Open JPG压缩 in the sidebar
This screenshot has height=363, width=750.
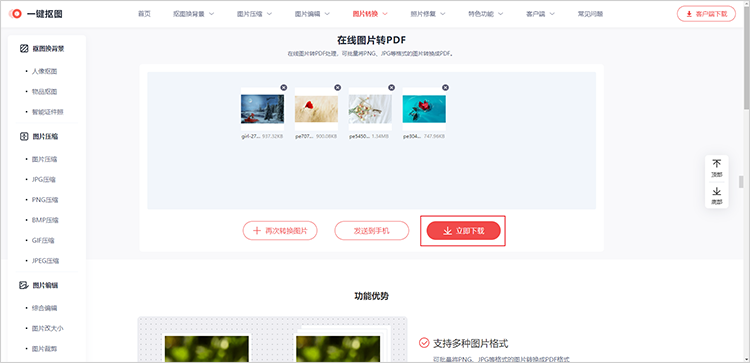pyautogui.click(x=44, y=179)
